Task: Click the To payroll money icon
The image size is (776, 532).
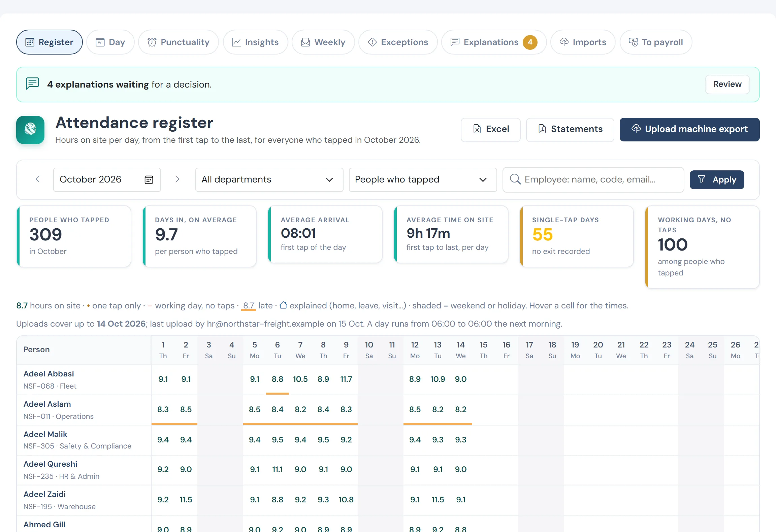Action: [633, 42]
